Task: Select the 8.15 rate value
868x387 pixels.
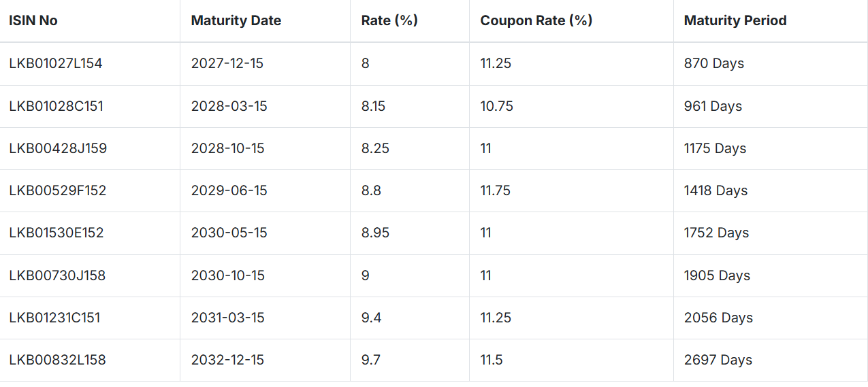Action: [374, 106]
